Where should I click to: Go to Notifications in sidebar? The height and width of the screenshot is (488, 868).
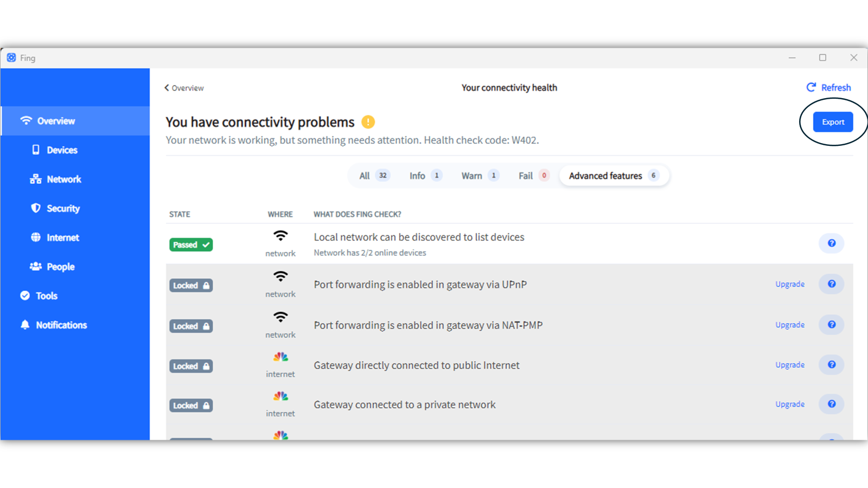[61, 325]
